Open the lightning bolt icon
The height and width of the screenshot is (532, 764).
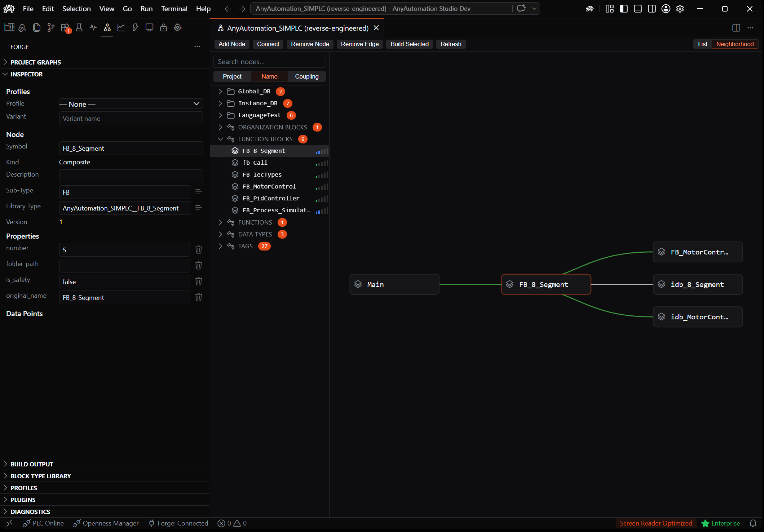coord(135,27)
